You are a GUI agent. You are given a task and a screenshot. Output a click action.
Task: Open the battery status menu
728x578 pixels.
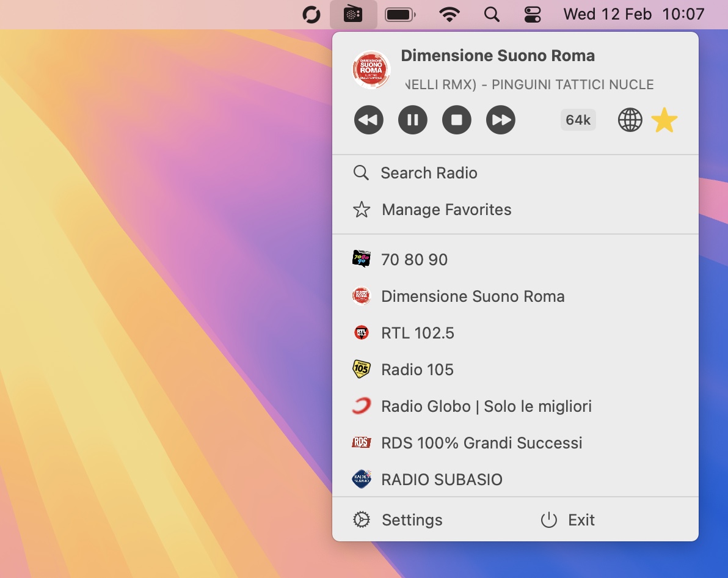(x=400, y=15)
